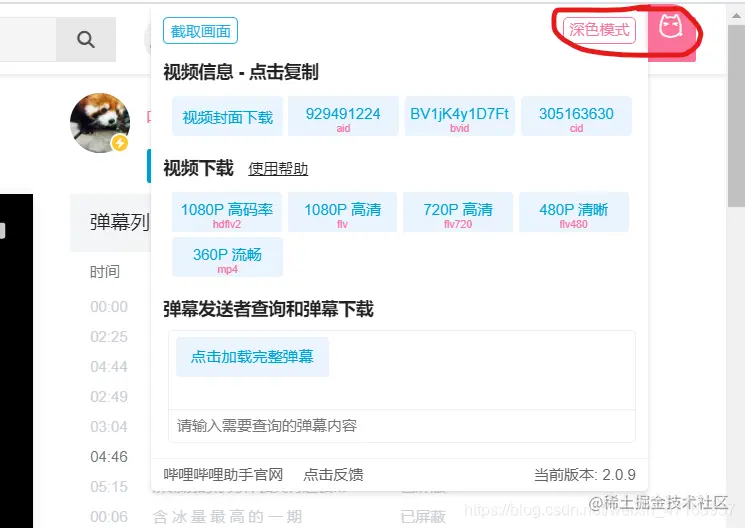The image size is (745, 528).
Task: Open the 使用帮助 help link
Action: click(278, 169)
